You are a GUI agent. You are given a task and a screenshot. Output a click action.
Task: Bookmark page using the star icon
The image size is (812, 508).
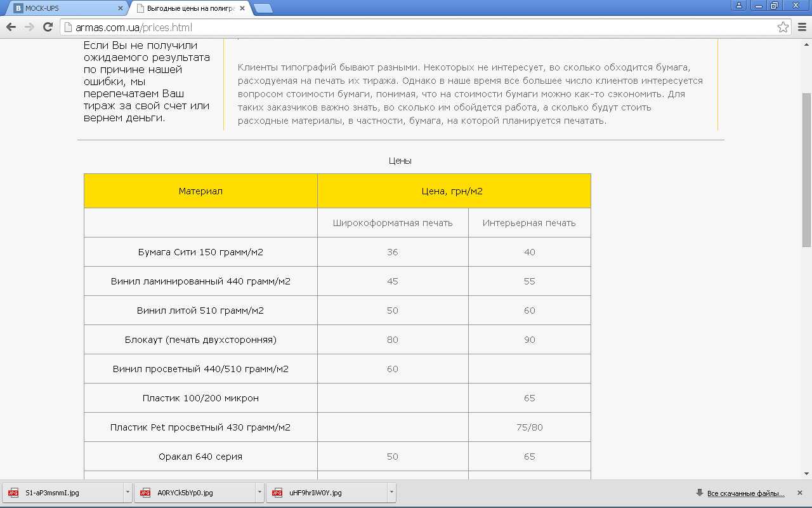point(783,27)
